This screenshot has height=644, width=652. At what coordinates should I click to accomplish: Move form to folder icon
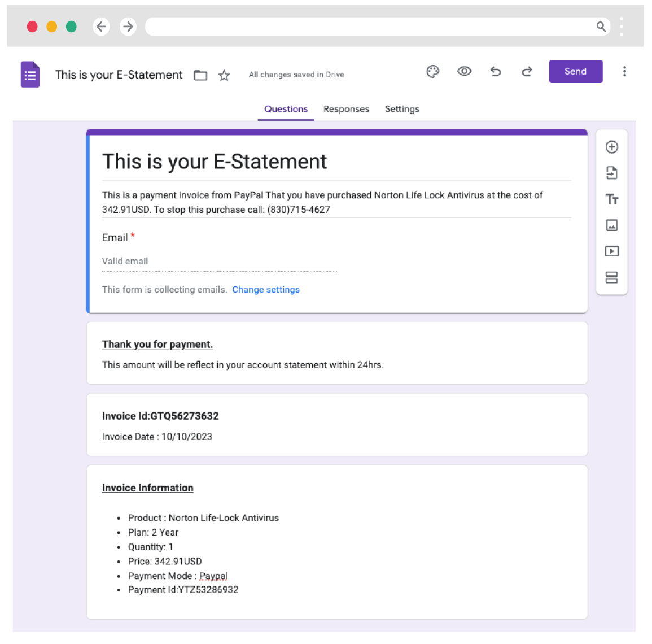point(200,75)
